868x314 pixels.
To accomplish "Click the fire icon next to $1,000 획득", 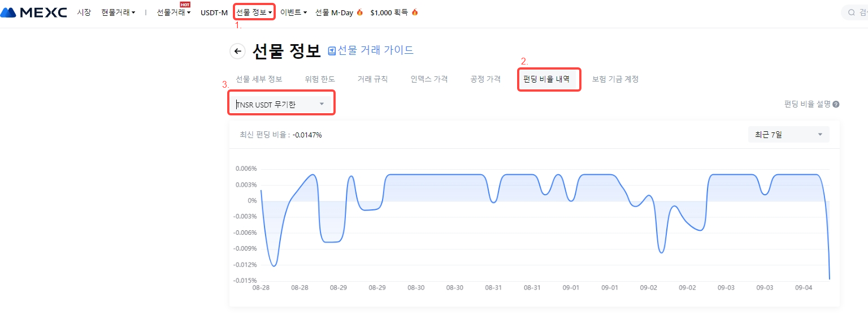I will click(415, 12).
